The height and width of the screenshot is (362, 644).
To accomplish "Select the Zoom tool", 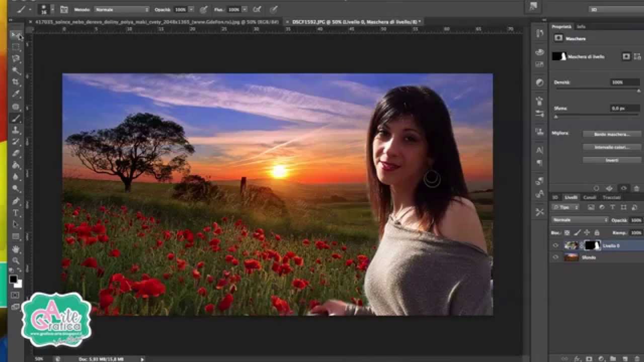I will tap(16, 260).
